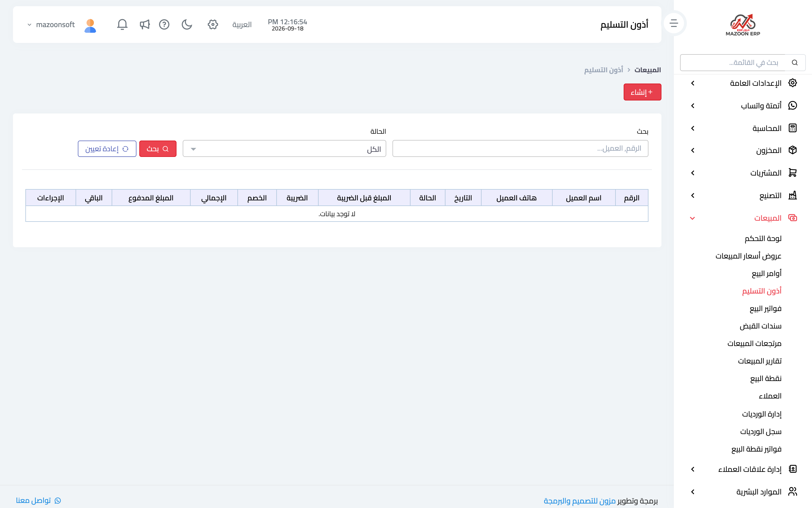Click the purchases cart icon
812x508 pixels.
coord(793,173)
